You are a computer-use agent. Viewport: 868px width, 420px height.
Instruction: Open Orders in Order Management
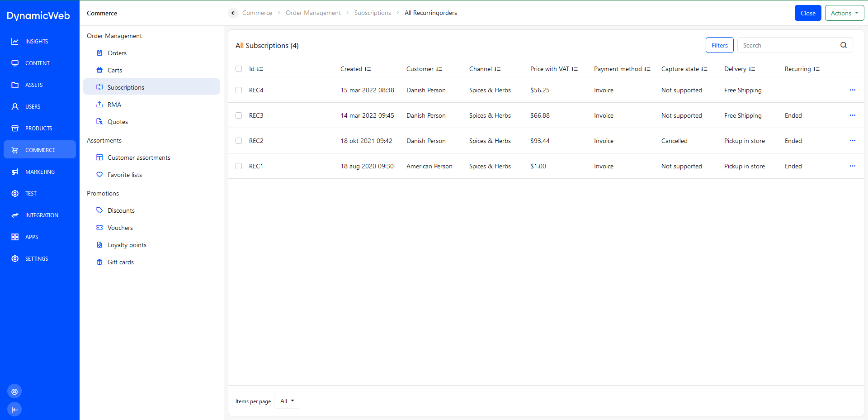click(151, 53)
